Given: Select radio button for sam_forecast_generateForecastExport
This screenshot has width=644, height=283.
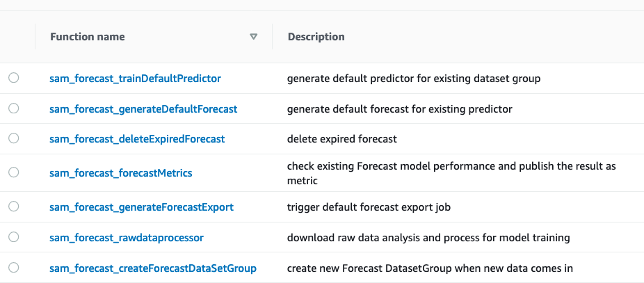Looking at the screenshot, I should 13,207.
